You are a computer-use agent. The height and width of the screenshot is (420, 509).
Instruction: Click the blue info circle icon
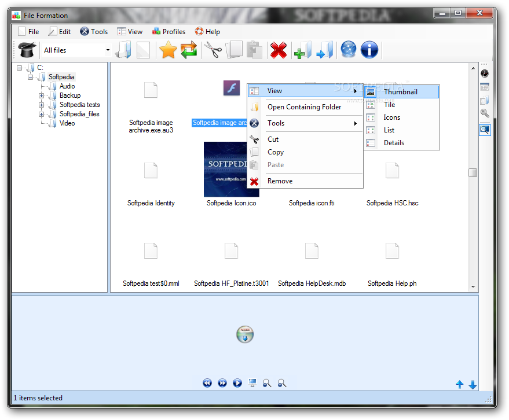[x=369, y=50]
